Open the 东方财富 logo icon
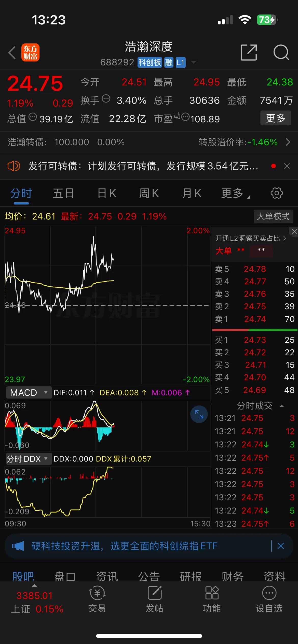Viewport: 298px width, 644px height. (30, 53)
